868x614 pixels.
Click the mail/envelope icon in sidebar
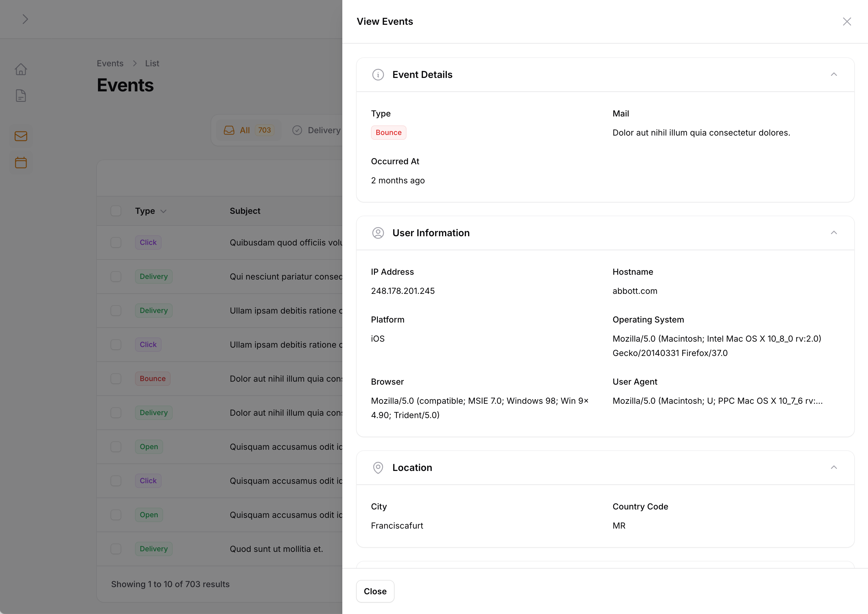tap(21, 136)
